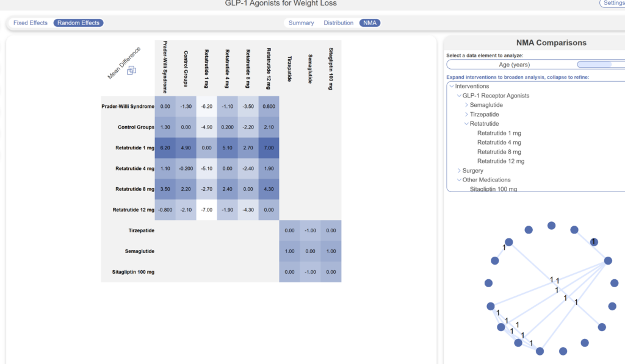The image size is (625, 364).
Task: Collapse the Interventions tree root
Action: (x=452, y=86)
